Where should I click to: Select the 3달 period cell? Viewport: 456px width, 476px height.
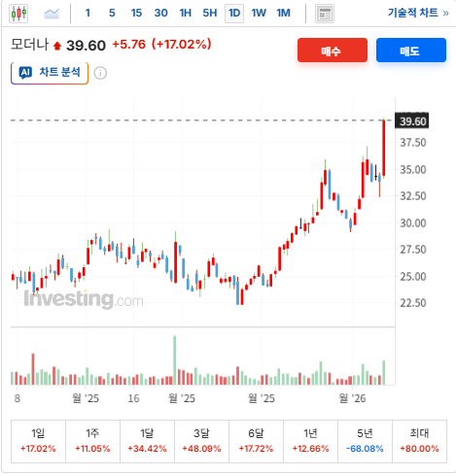click(x=201, y=441)
